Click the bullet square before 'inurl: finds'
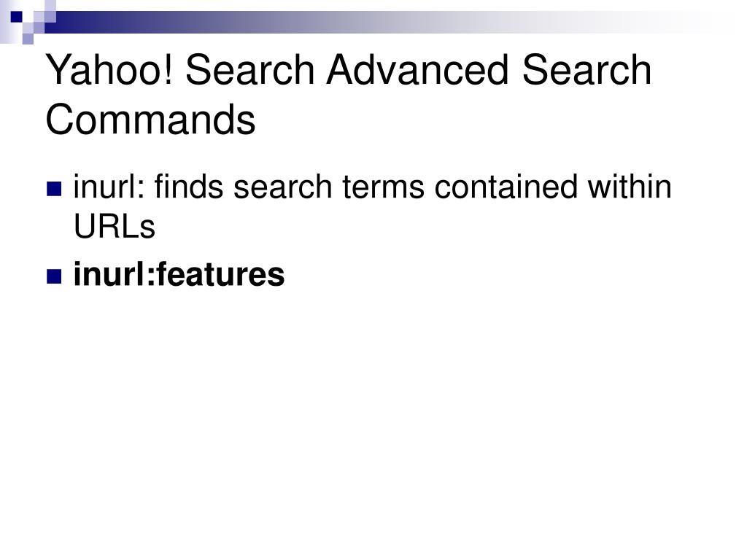The height and width of the screenshot is (560, 747). click(x=54, y=189)
